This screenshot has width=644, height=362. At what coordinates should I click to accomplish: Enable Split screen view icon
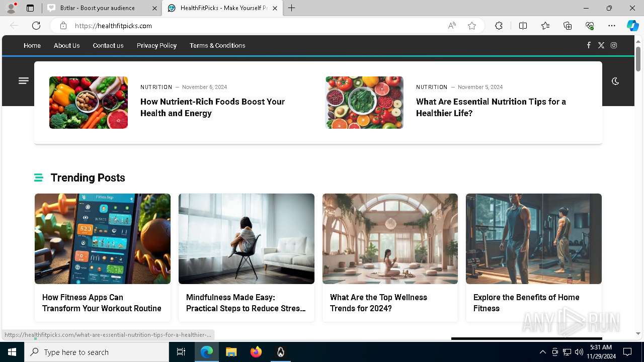coord(523,26)
